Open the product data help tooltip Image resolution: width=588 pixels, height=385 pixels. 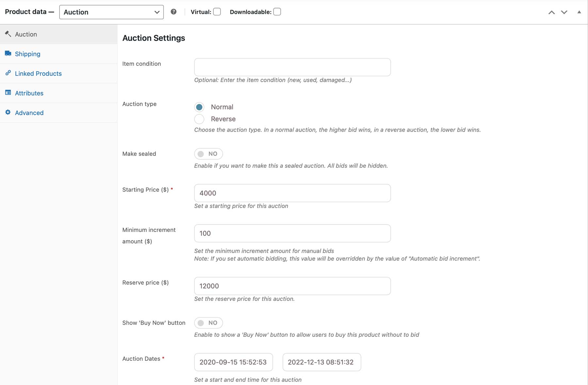coord(173,11)
